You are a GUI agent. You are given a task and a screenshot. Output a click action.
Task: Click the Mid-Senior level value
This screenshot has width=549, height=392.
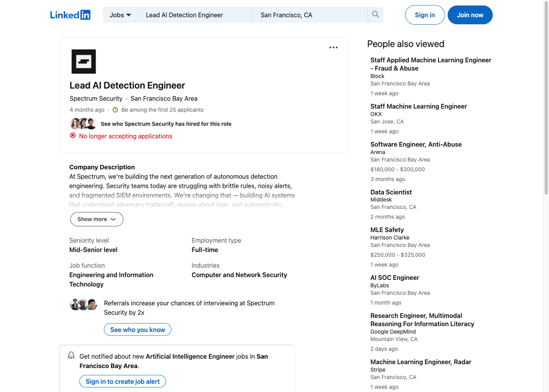(x=93, y=250)
